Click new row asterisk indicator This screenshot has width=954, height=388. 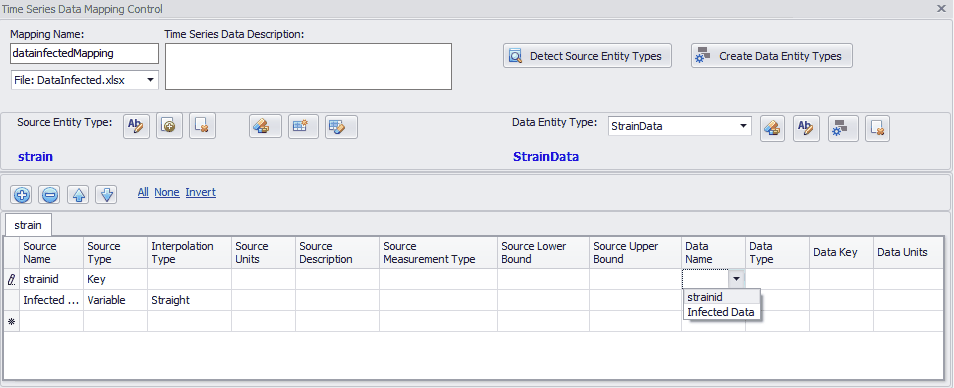click(x=12, y=321)
